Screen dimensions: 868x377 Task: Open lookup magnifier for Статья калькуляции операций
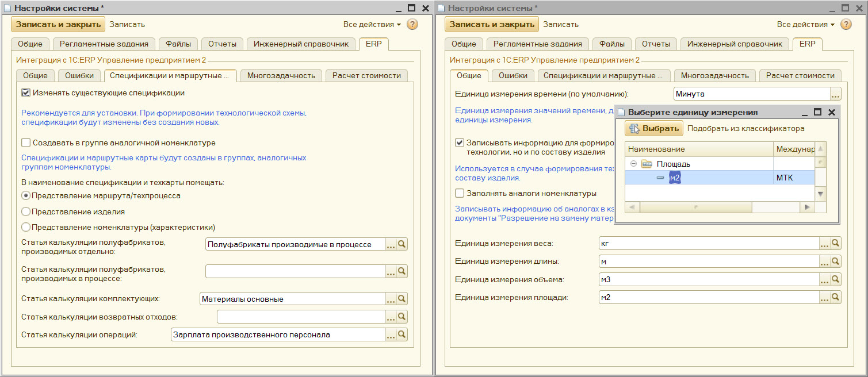click(402, 334)
